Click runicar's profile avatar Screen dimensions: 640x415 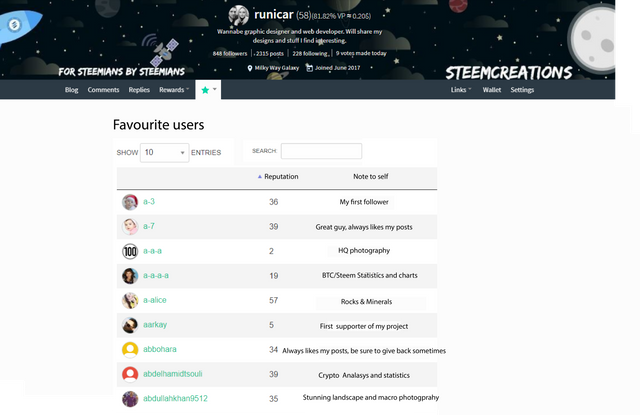click(240, 15)
